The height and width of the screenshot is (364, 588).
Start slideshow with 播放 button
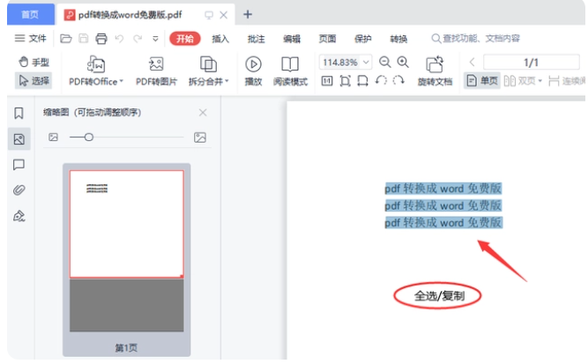(x=253, y=71)
